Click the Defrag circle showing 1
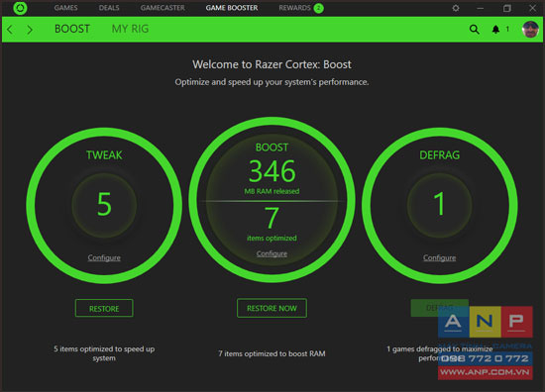The height and width of the screenshot is (392, 545). click(x=439, y=205)
